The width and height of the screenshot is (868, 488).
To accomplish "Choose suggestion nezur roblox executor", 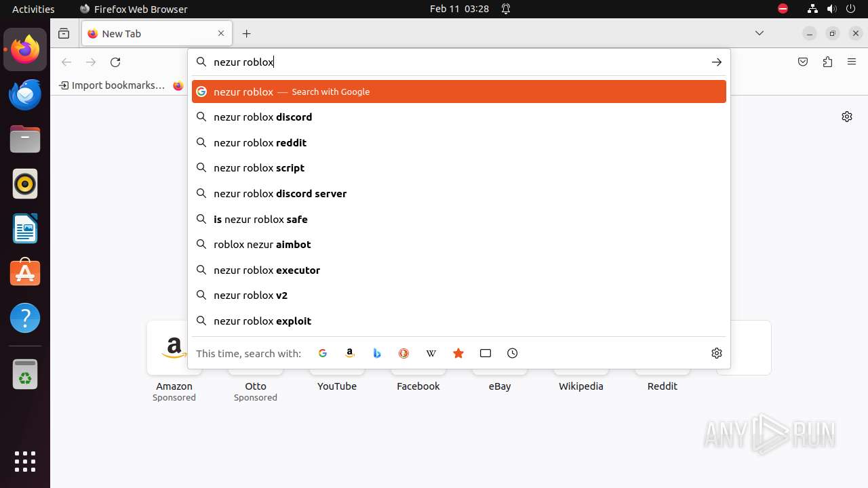I will click(x=459, y=270).
